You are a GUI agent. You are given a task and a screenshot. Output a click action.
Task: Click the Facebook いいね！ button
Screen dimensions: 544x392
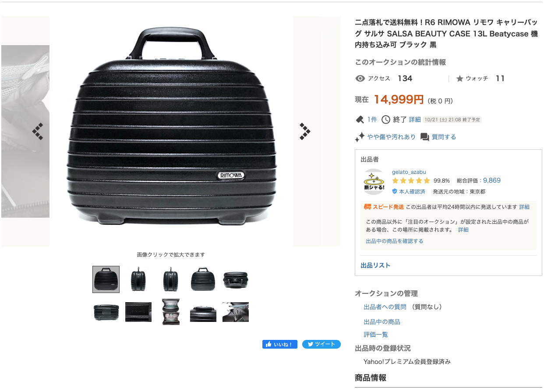tap(280, 344)
